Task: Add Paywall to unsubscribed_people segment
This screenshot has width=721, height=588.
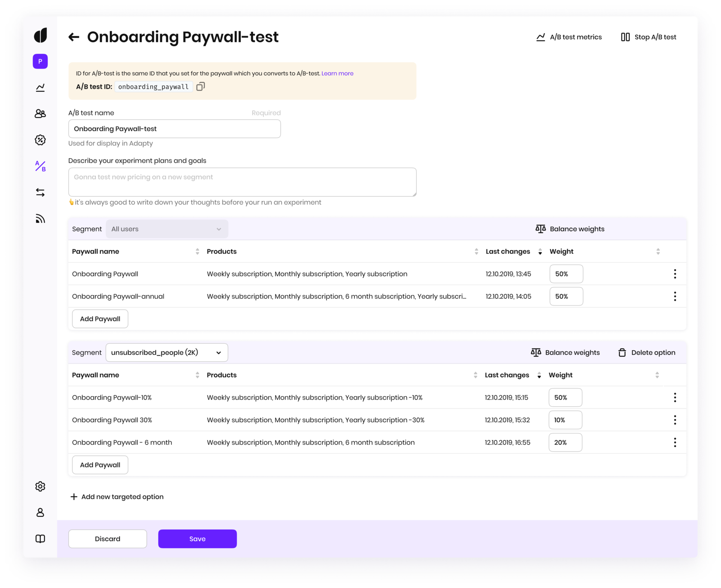Action: coord(100,465)
